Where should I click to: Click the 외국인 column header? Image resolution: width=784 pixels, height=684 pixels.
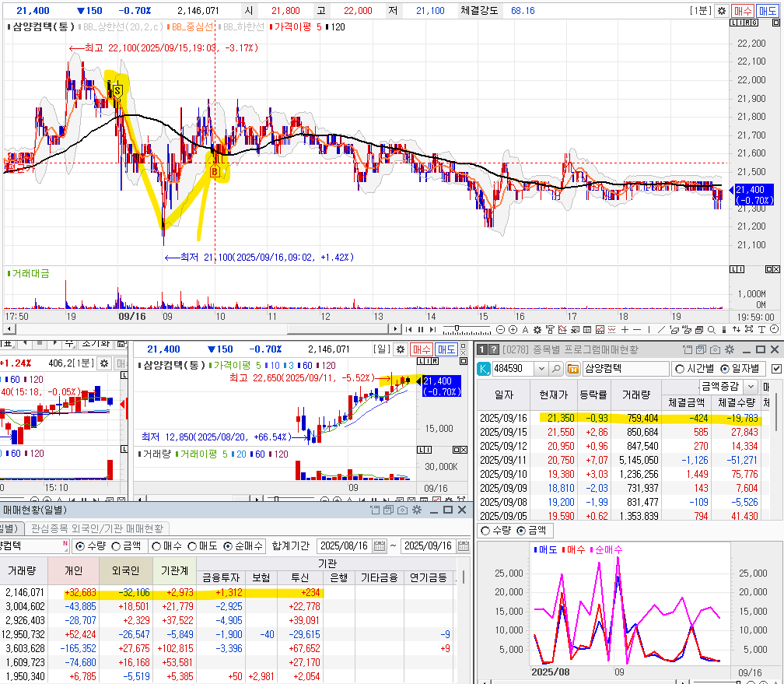coord(125,570)
